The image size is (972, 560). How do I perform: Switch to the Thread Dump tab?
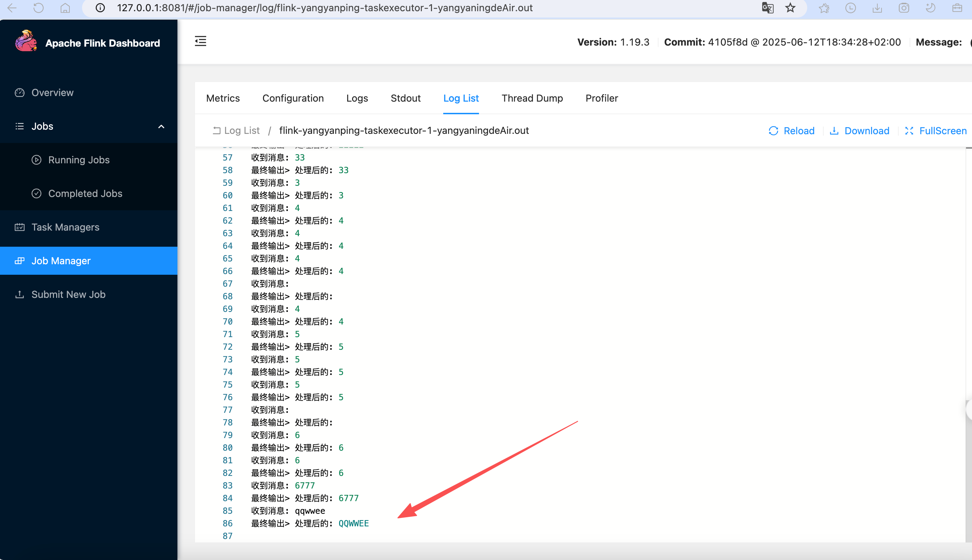click(x=532, y=98)
